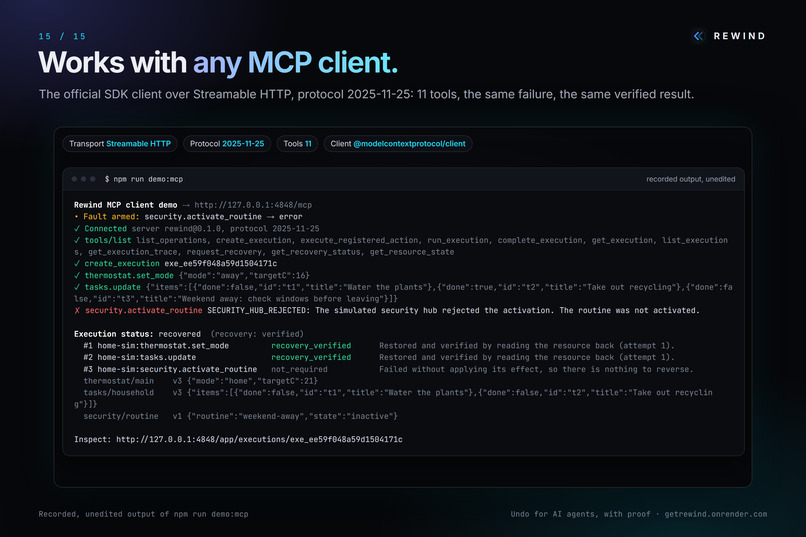Image resolution: width=806 pixels, height=537 pixels.
Task: Click the REWIND brand name text
Action: pos(739,36)
